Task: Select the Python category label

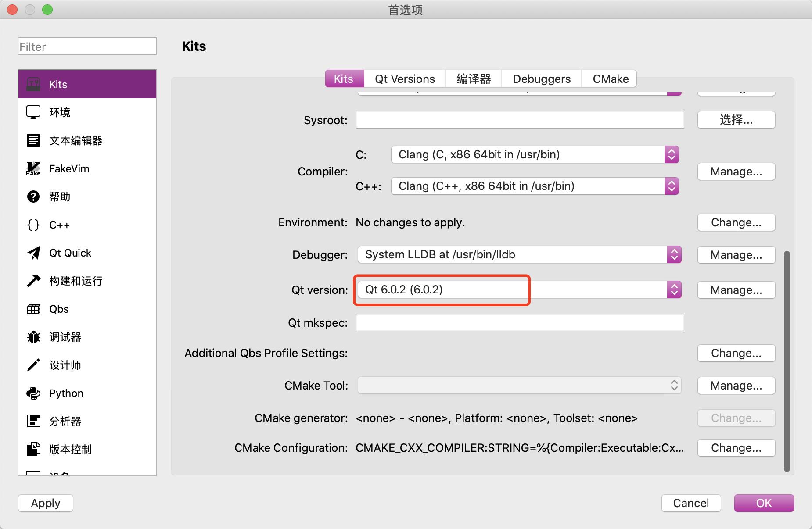Action: (66, 393)
